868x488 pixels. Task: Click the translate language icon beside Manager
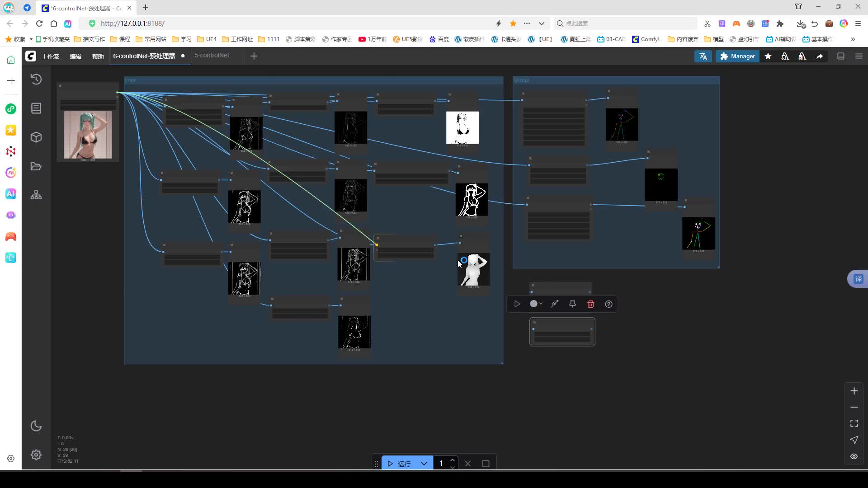pos(703,56)
